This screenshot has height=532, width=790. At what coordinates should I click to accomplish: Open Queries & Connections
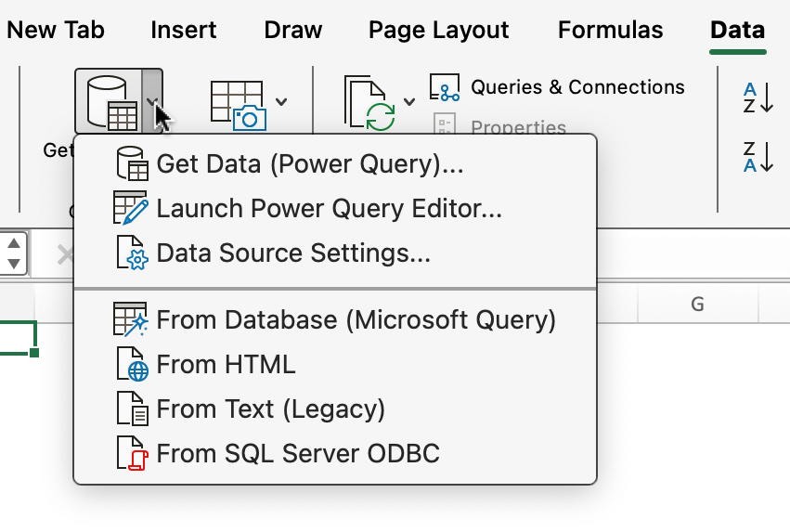click(557, 87)
